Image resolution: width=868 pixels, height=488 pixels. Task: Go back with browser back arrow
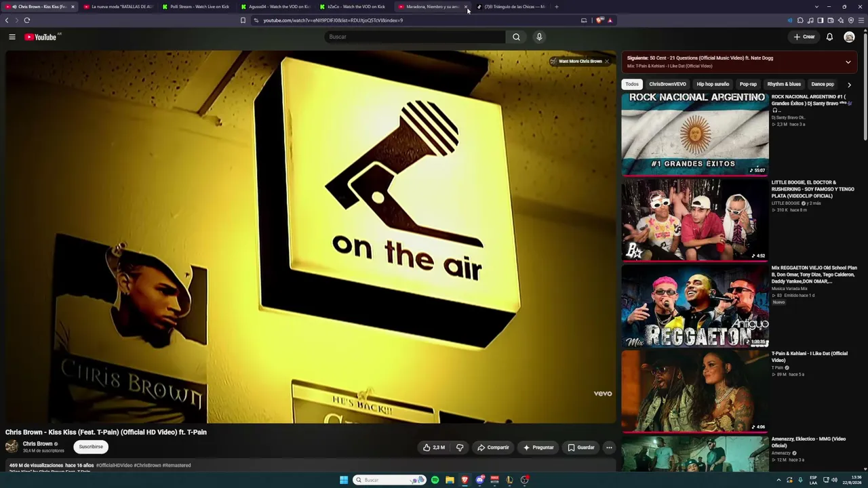(x=7, y=20)
